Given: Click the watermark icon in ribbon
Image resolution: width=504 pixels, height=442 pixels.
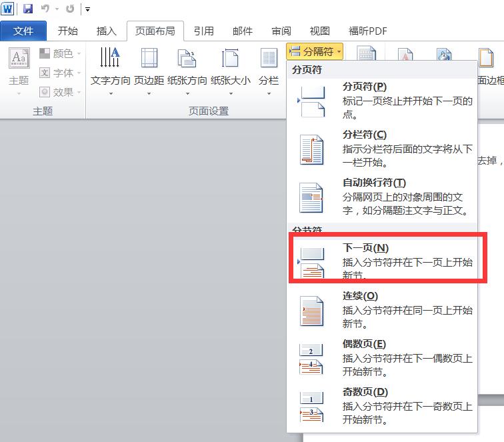Looking at the screenshot, I should point(405,54).
